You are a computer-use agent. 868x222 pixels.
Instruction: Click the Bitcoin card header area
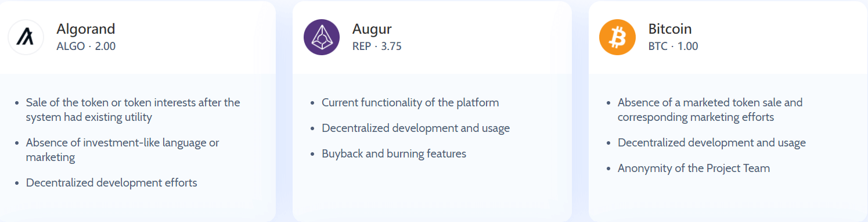(x=728, y=37)
